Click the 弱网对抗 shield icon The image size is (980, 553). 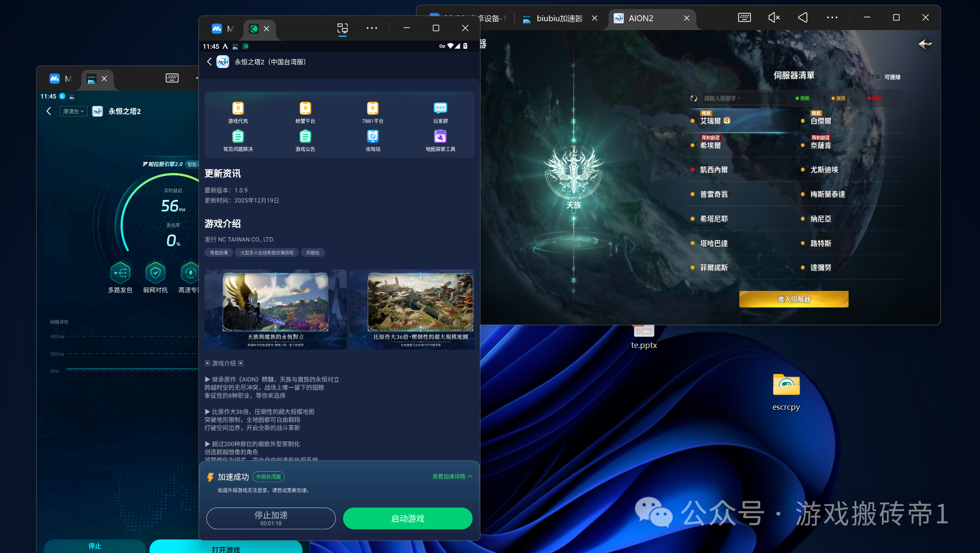pos(155,273)
